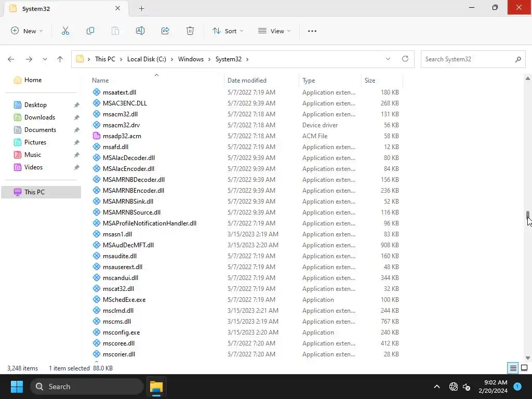Click the Cut scissors icon

click(x=65, y=31)
